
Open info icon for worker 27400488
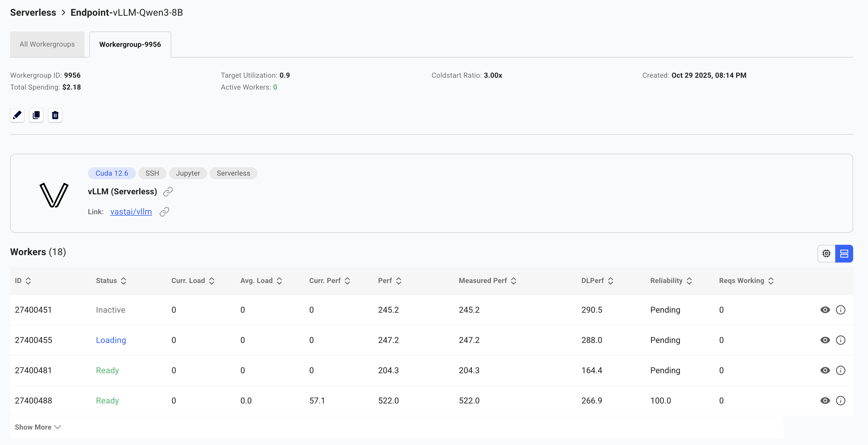[x=840, y=401]
